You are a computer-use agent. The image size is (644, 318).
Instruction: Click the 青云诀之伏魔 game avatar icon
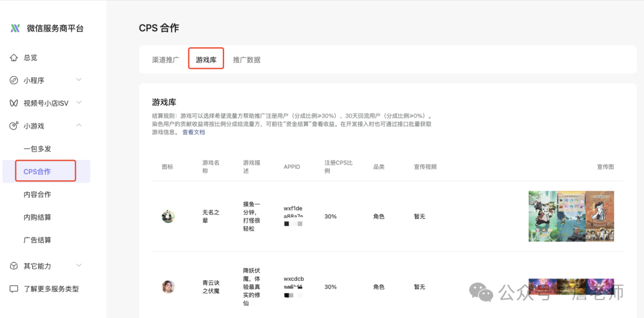168,287
